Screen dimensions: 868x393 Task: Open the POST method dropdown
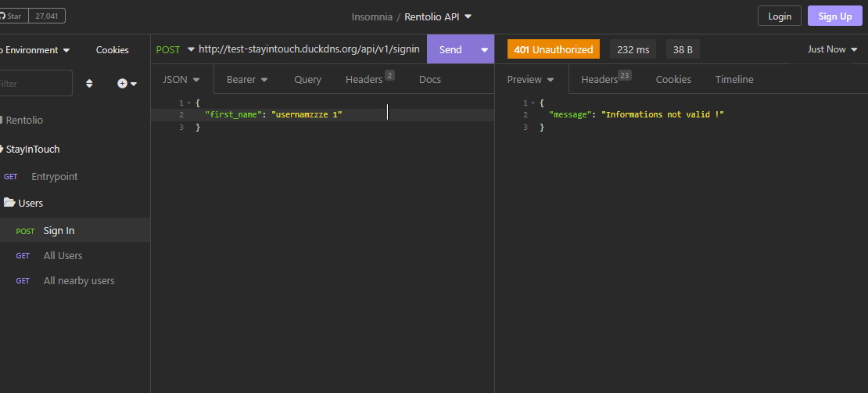pos(175,49)
